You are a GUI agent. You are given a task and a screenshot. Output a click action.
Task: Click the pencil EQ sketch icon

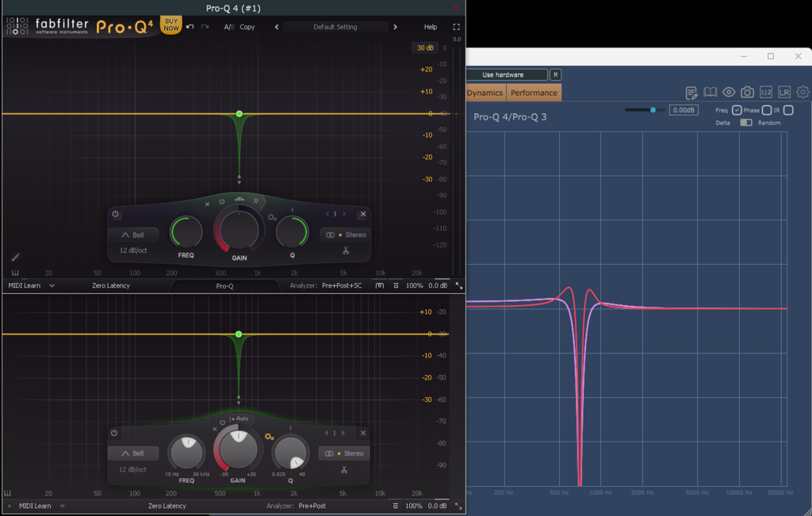tap(16, 257)
